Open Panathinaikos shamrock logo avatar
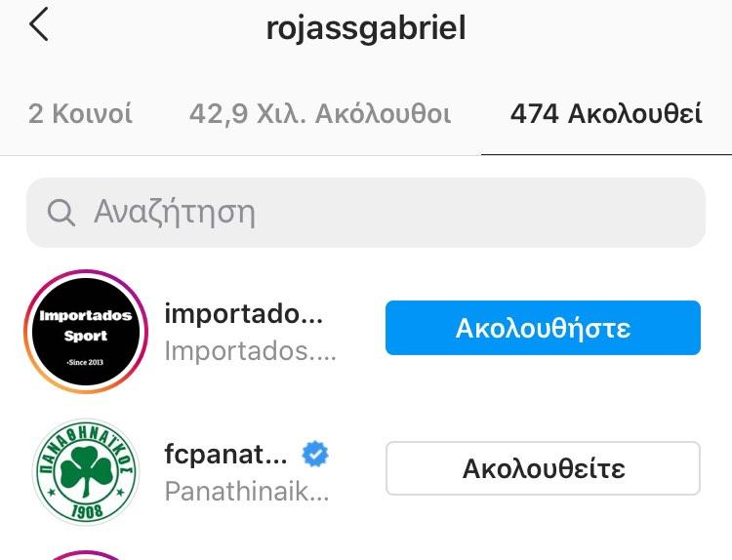This screenshot has height=560, width=732. point(86,471)
